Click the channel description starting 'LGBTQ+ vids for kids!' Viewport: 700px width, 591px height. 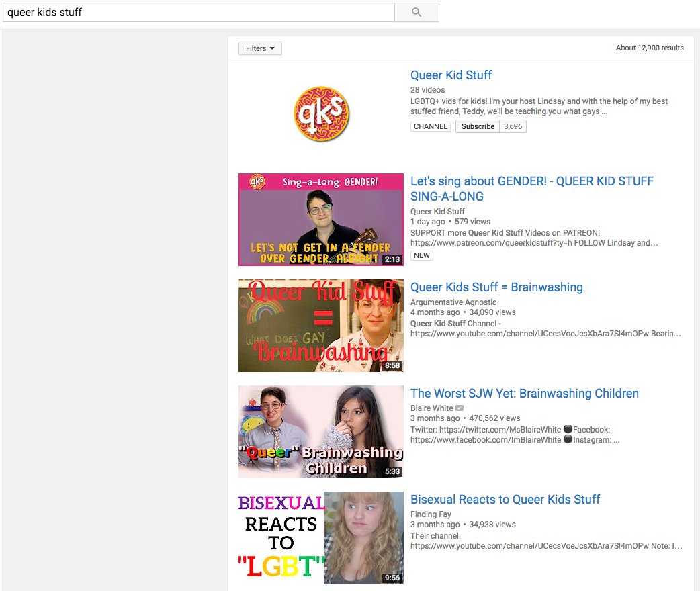pos(539,106)
